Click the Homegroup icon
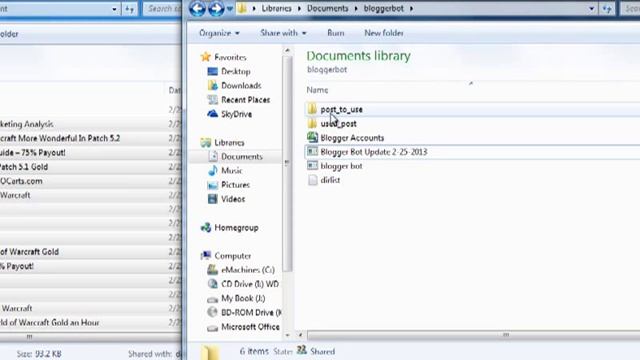This screenshot has height=360, width=640. pyautogui.click(x=206, y=228)
